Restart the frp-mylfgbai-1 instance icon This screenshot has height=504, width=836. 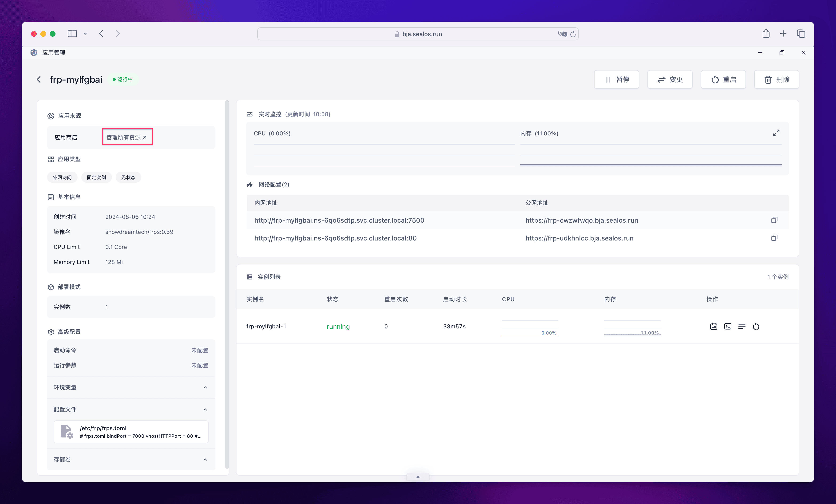[756, 326]
